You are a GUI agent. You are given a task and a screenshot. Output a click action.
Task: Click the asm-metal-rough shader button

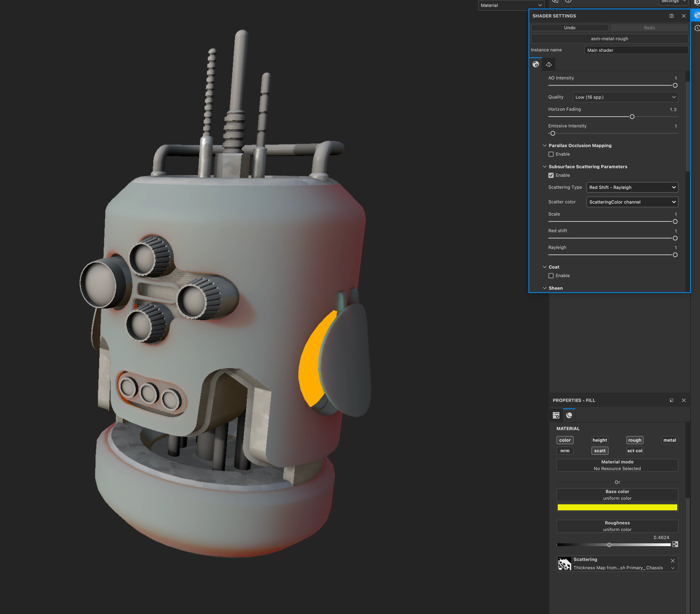click(x=609, y=39)
